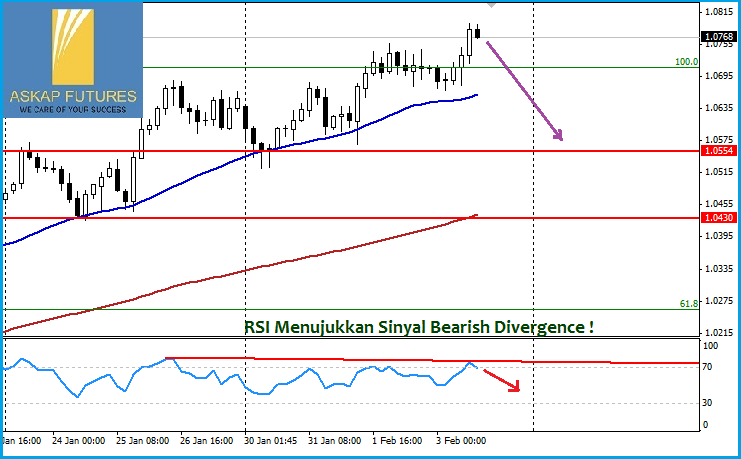Click the current price tag 1.0768
741x459 pixels.
718,37
